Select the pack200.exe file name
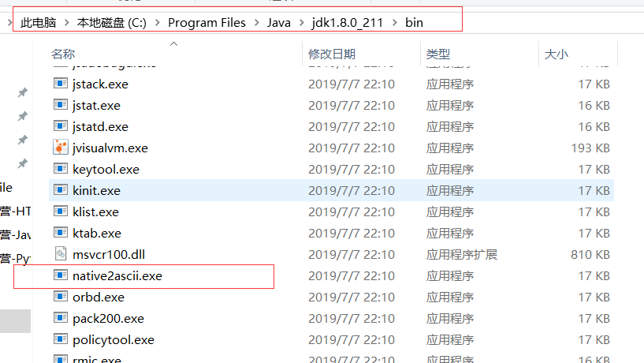Viewport: 644px width, 363px height. pyautogui.click(x=109, y=319)
